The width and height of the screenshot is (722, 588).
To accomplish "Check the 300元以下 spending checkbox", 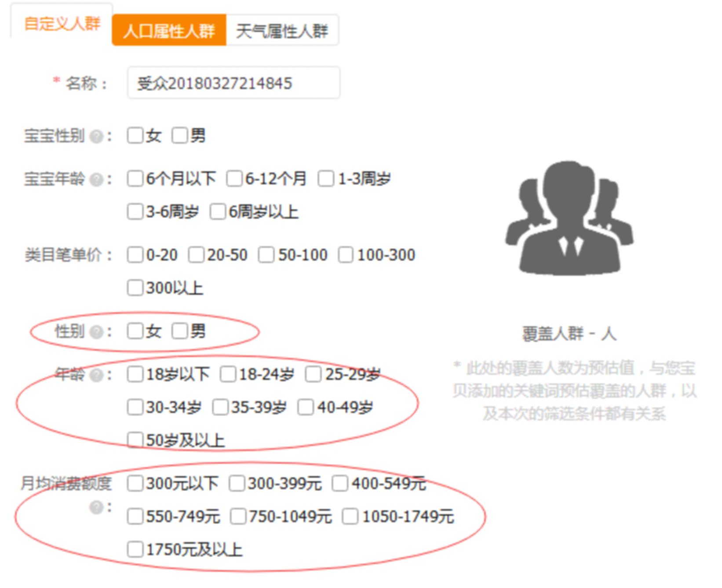I will coord(135,483).
